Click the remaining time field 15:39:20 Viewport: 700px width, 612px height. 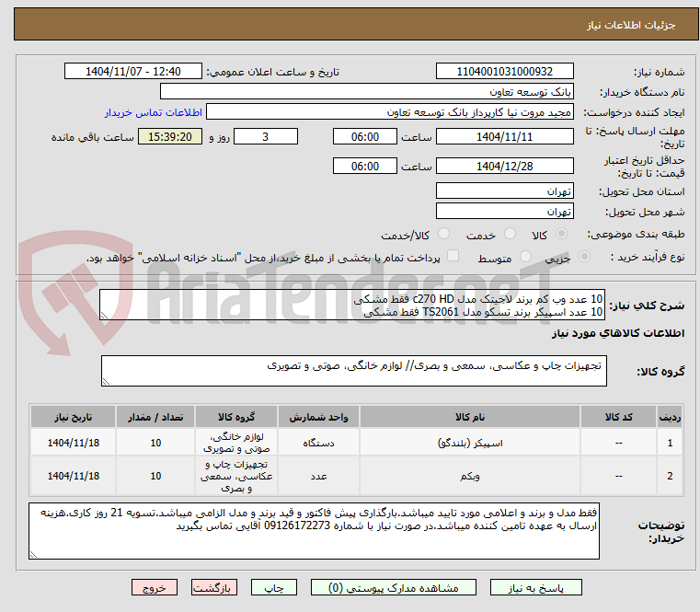[170, 137]
